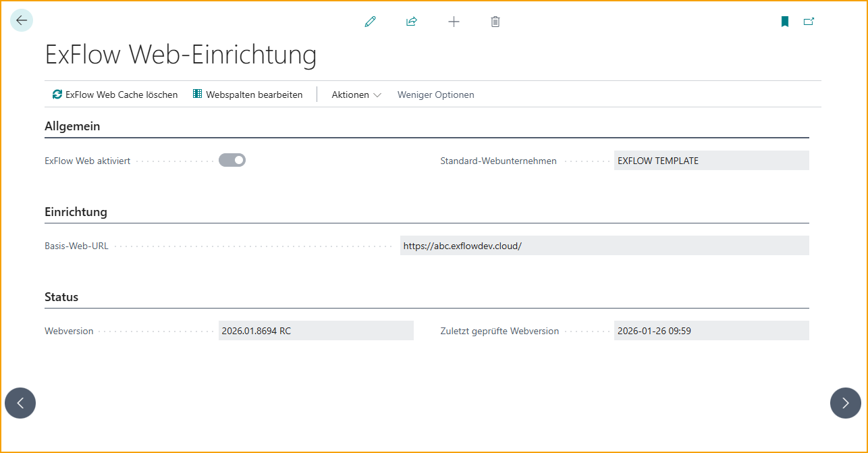
Task: Click the back navigation arrow
Action: pos(21,20)
